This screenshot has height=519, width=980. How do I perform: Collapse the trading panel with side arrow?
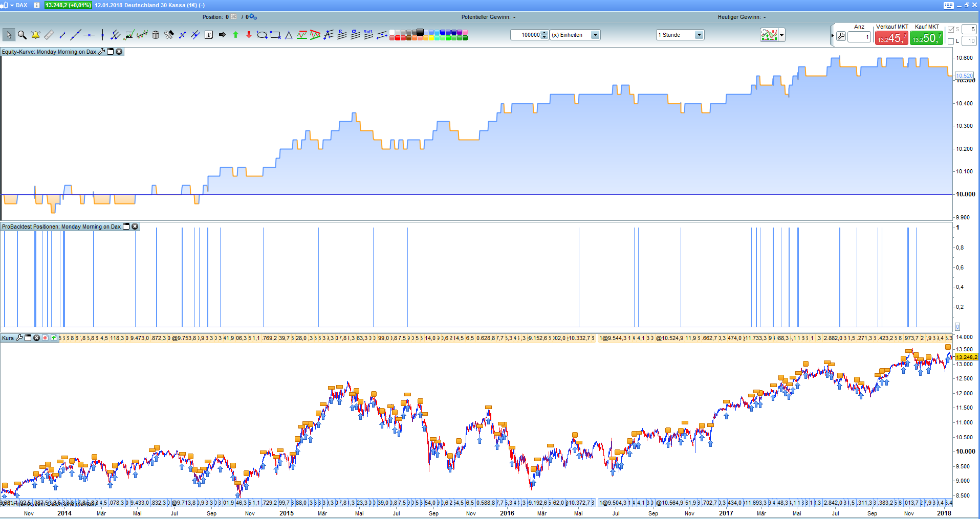tap(832, 36)
